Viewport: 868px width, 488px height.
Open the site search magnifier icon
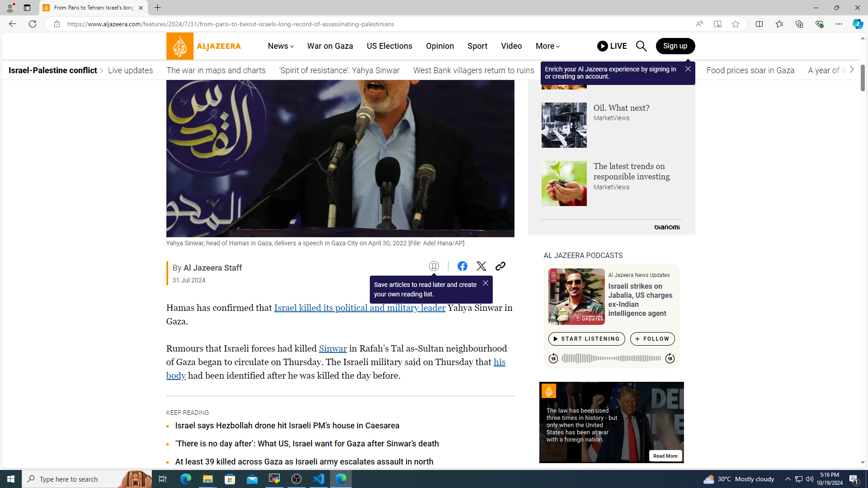641,46
